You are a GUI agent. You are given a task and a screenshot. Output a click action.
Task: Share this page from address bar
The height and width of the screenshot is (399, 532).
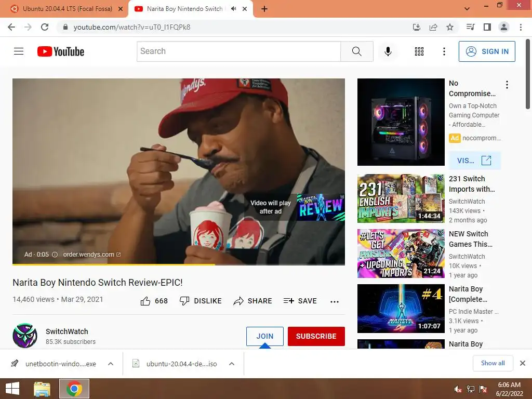(433, 27)
